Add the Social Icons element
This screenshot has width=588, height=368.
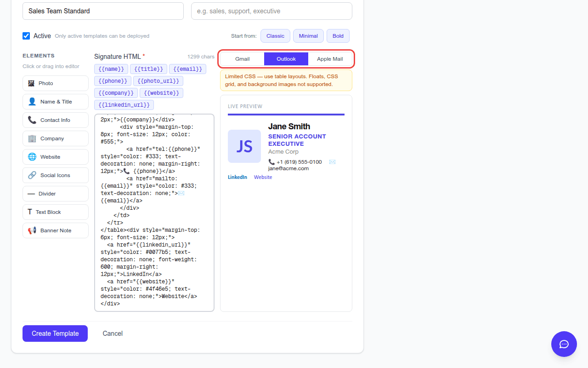[55, 175]
